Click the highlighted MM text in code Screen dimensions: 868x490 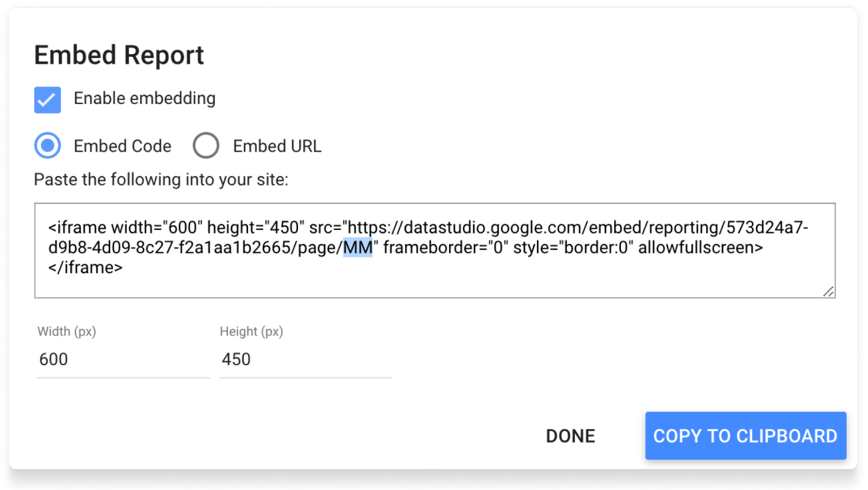pyautogui.click(x=357, y=248)
